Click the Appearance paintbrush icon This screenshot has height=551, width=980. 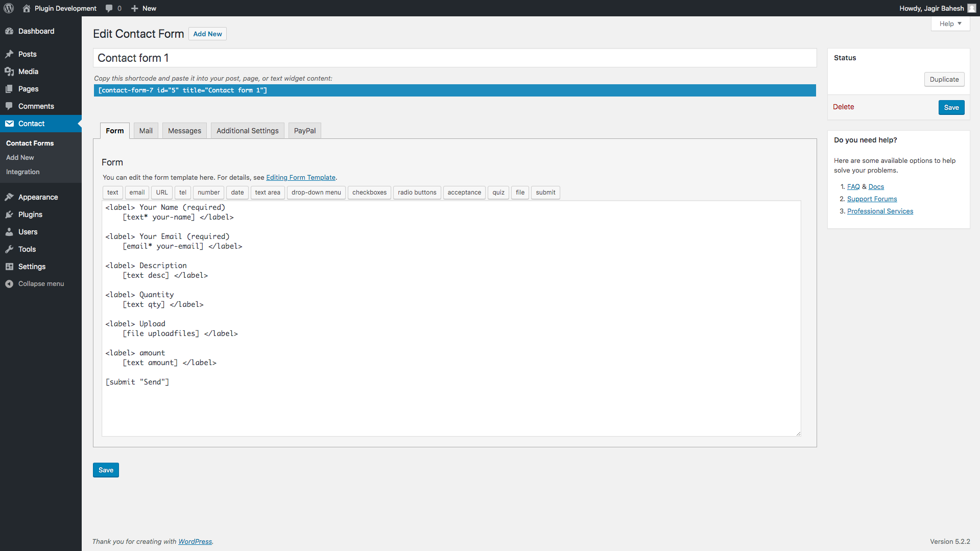click(x=9, y=197)
